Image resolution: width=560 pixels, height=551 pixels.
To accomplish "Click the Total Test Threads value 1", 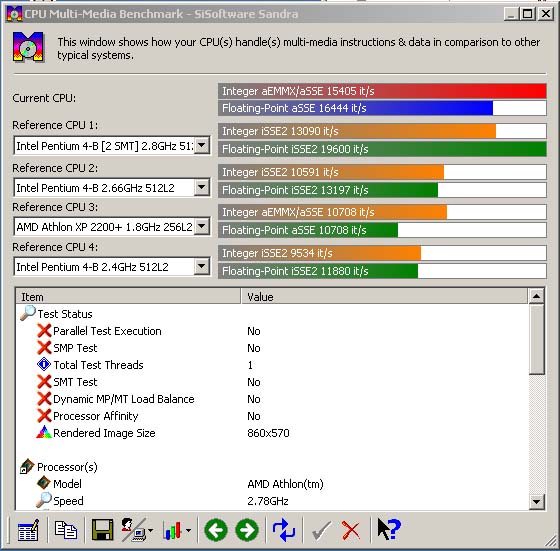I will 250,365.
